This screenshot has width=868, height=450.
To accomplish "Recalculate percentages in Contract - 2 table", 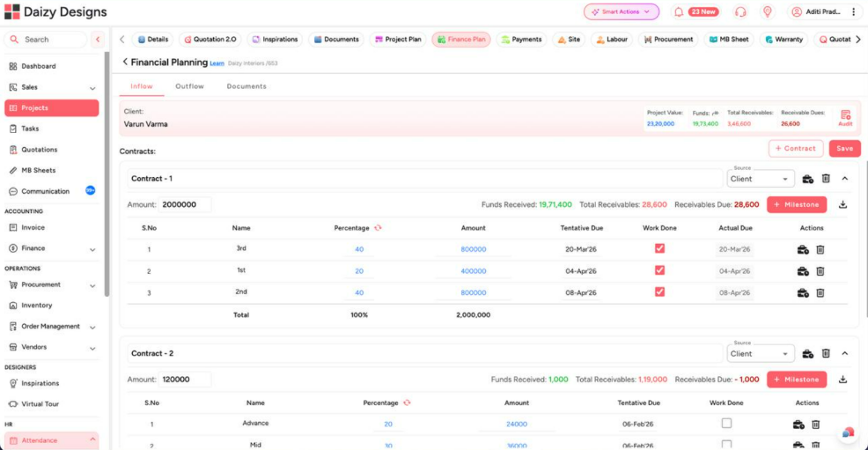I will click(407, 403).
